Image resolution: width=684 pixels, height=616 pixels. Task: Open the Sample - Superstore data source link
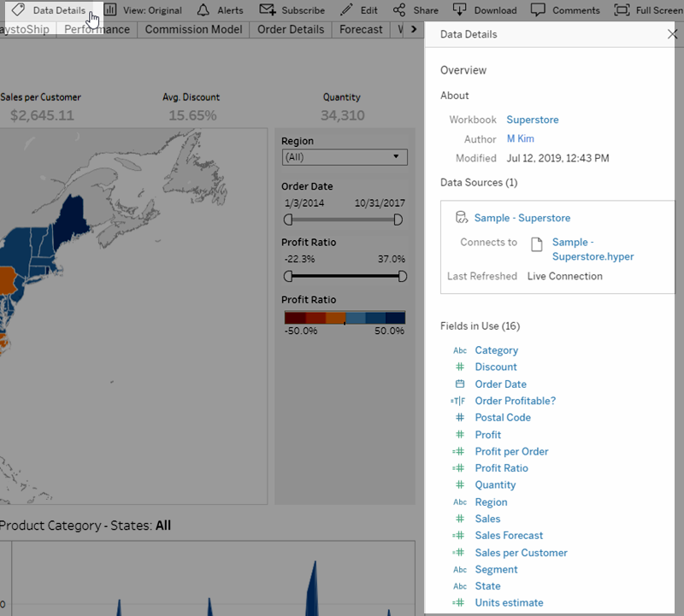[x=522, y=218]
